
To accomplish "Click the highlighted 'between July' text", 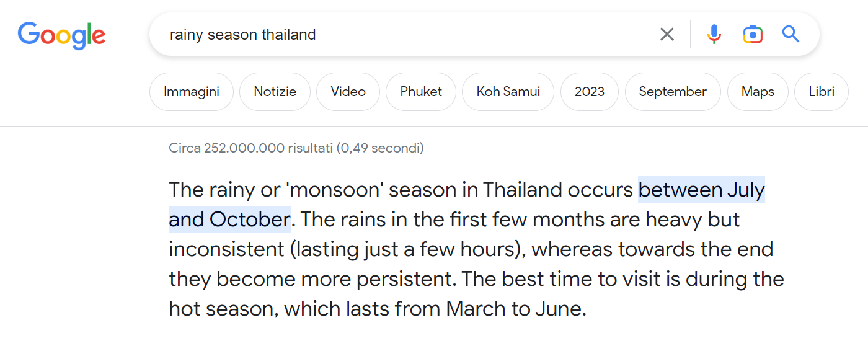I will click(x=701, y=189).
